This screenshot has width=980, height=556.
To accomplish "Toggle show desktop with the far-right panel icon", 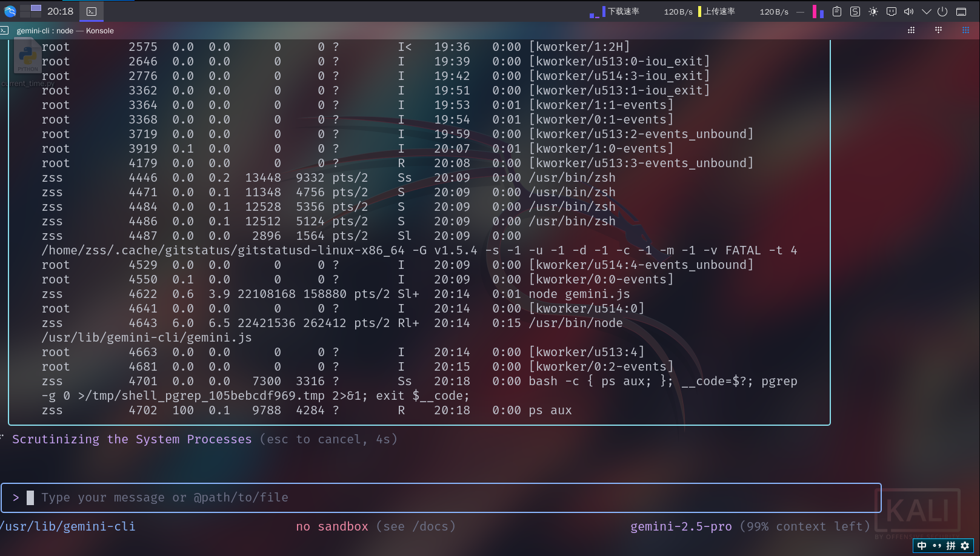I will click(962, 11).
